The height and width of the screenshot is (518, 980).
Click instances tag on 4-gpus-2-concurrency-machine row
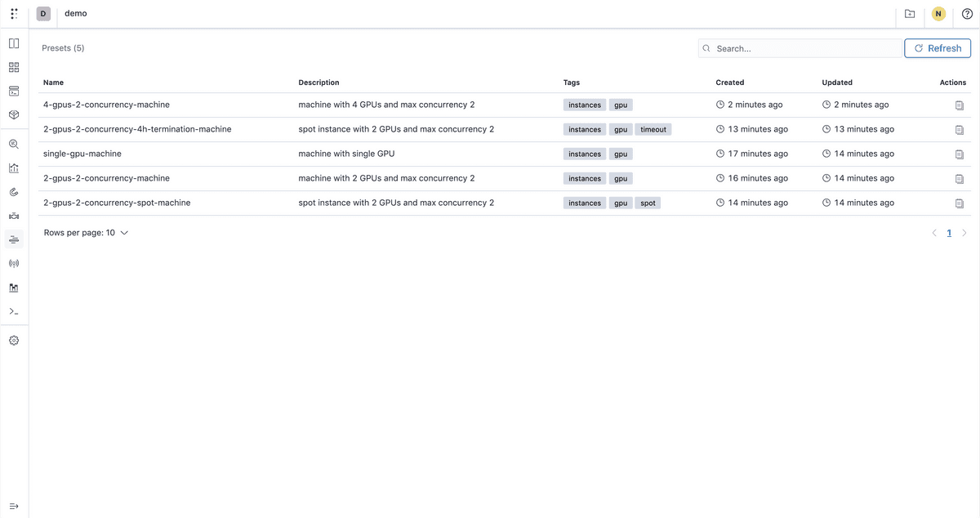(x=585, y=105)
